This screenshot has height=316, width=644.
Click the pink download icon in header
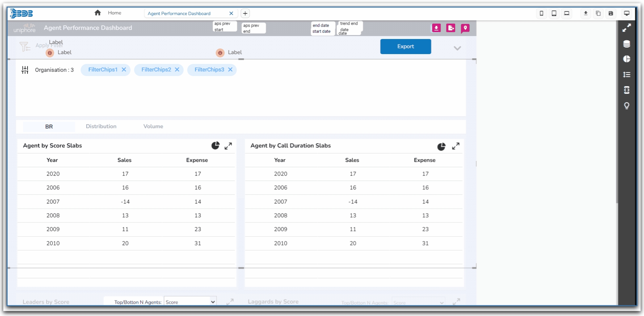436,28
